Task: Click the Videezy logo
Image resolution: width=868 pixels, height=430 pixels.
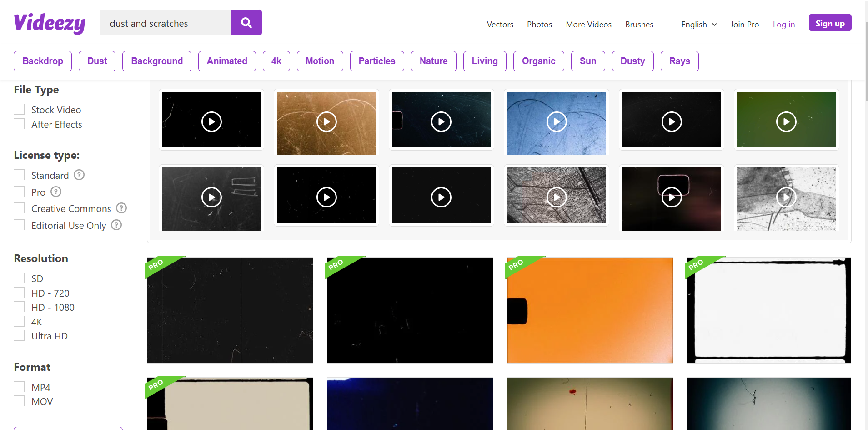Action: 50,22
